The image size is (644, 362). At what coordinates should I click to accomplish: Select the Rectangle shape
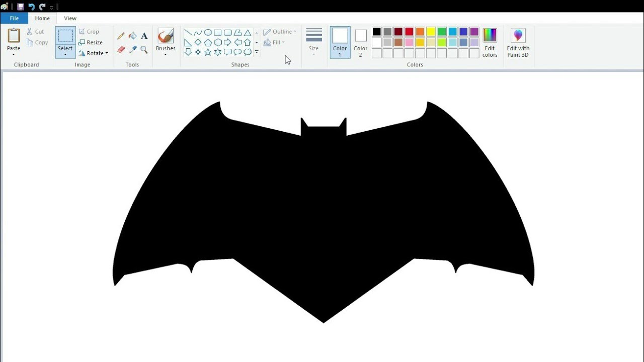217,33
